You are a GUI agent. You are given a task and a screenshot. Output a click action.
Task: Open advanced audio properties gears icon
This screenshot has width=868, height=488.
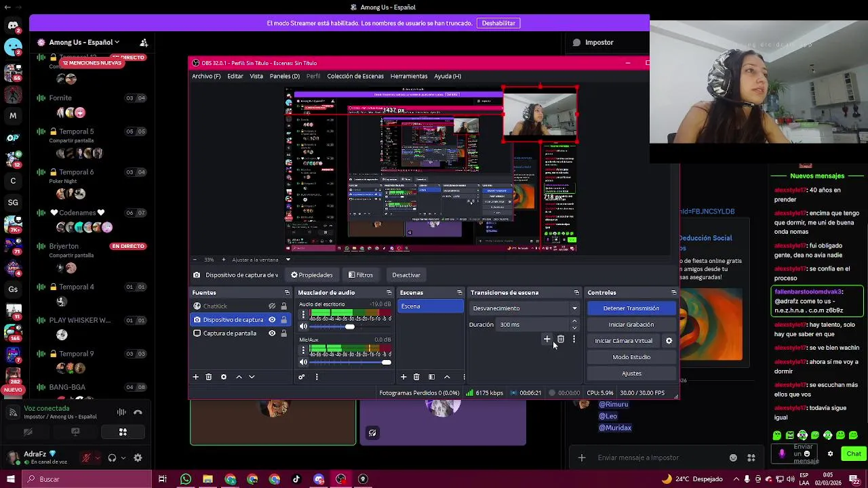tap(302, 377)
